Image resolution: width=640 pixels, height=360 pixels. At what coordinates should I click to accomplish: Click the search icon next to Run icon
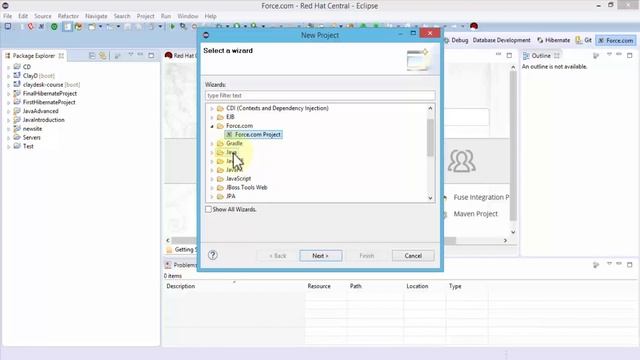pyautogui.click(x=183, y=27)
